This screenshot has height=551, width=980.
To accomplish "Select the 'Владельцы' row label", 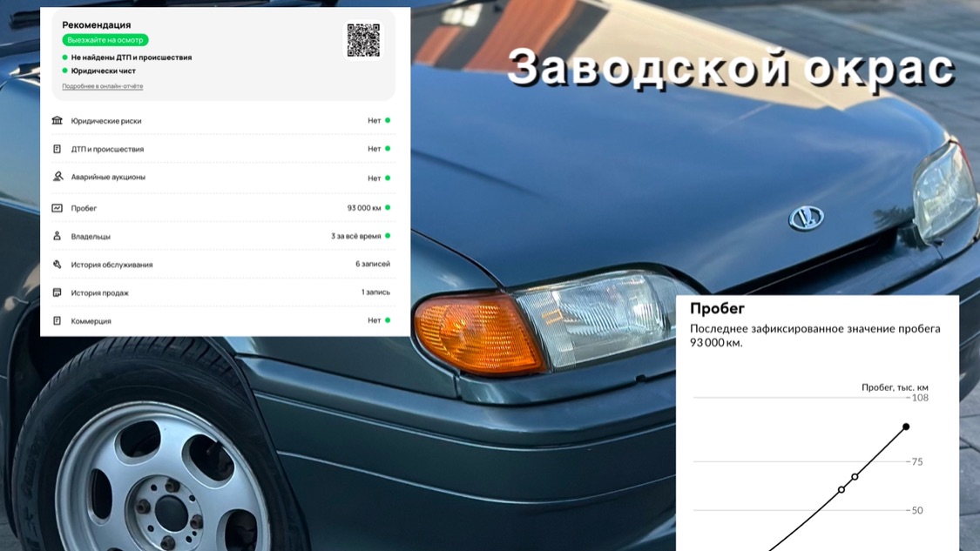I will (x=91, y=237).
